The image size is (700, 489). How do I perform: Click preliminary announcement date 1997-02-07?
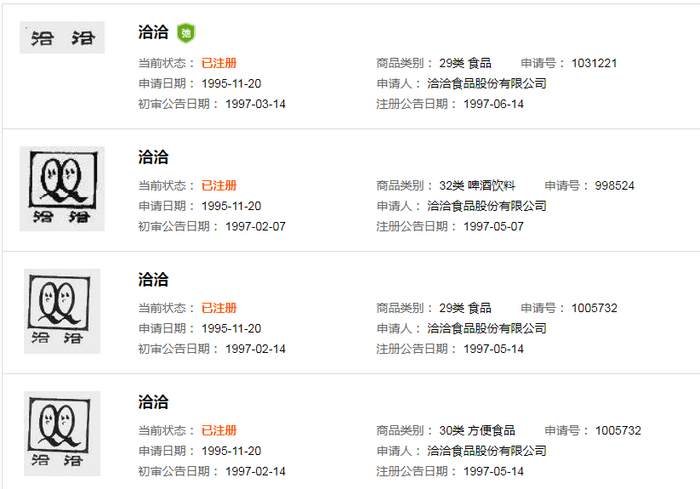[255, 226]
